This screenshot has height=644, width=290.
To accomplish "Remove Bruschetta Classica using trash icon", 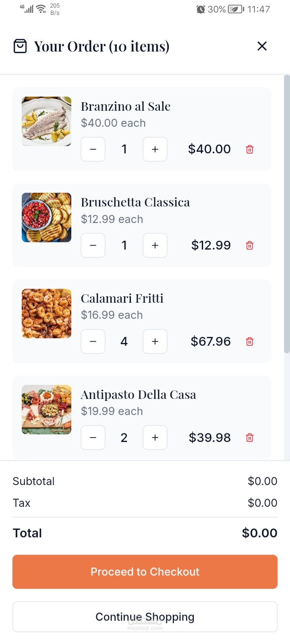I will point(250,245).
